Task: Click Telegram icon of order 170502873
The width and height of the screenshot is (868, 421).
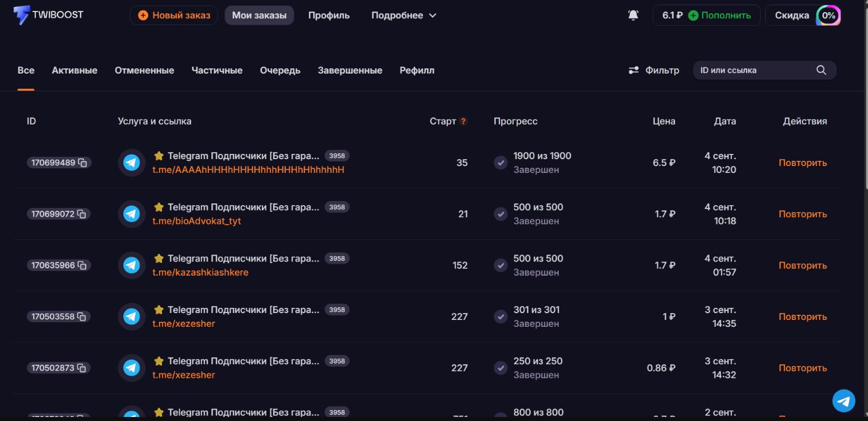Action: click(131, 368)
